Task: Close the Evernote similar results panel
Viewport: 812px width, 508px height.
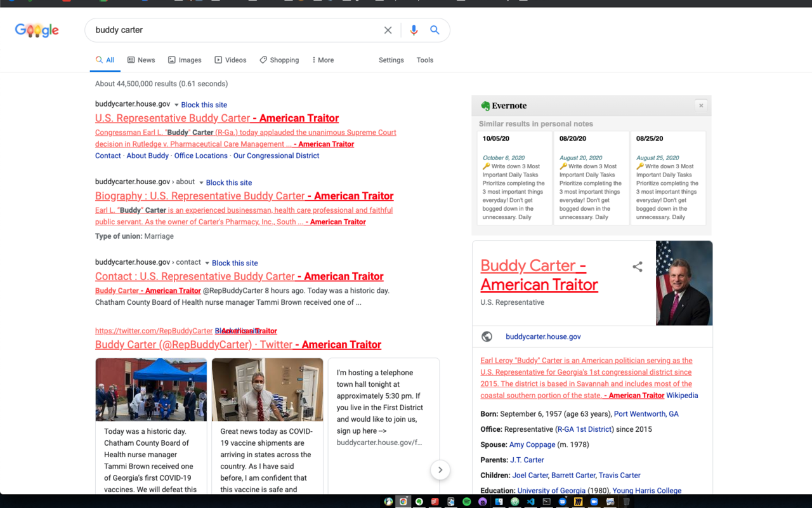Action: pyautogui.click(x=701, y=105)
